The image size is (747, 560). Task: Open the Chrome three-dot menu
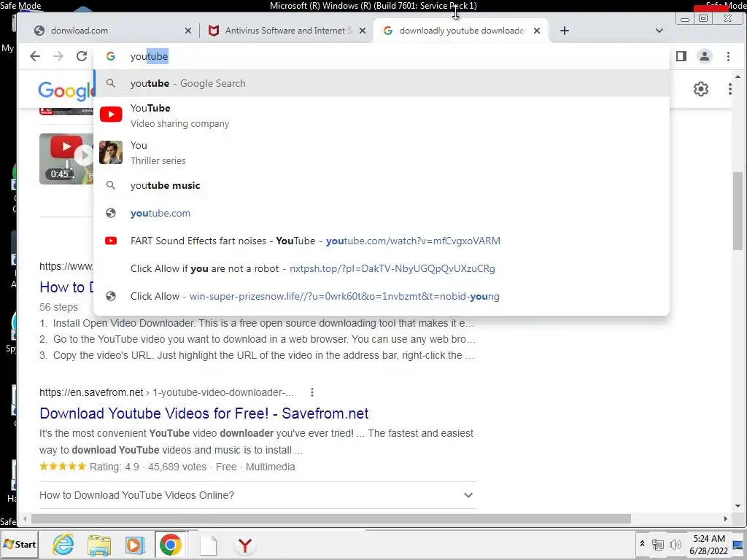(x=728, y=56)
